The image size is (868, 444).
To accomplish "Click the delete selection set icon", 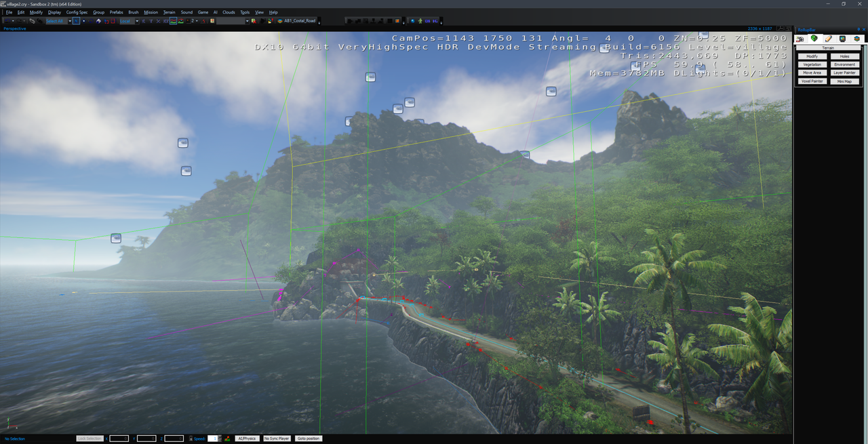I will pyautogui.click(x=254, y=21).
